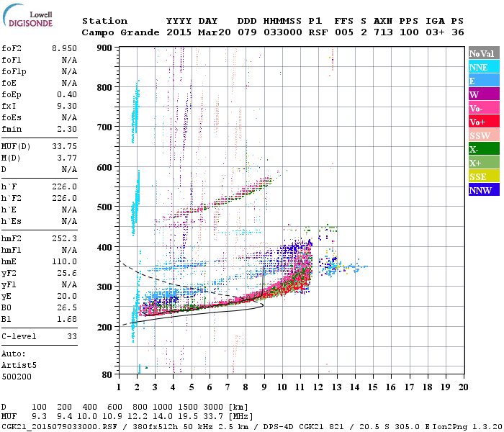Viewport: 504px width, 432px height.
Task: Select the NNW dark blue legend swatch
Action: coord(484,190)
